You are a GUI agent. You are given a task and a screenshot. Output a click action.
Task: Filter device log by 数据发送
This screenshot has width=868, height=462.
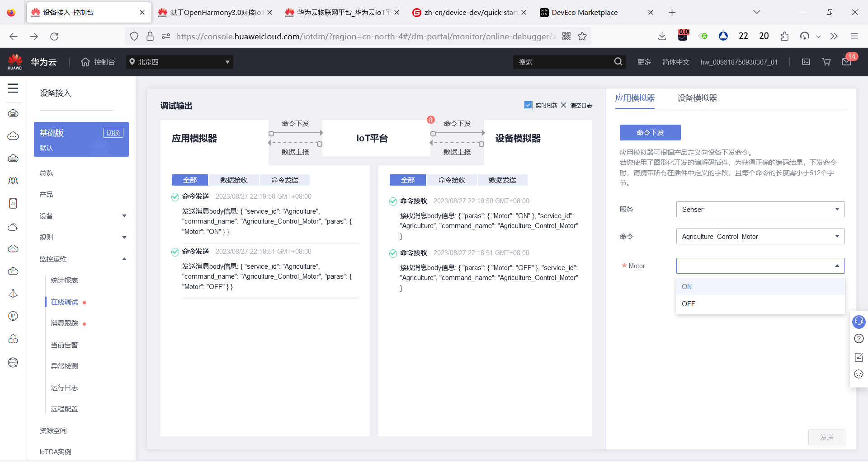pyautogui.click(x=503, y=180)
